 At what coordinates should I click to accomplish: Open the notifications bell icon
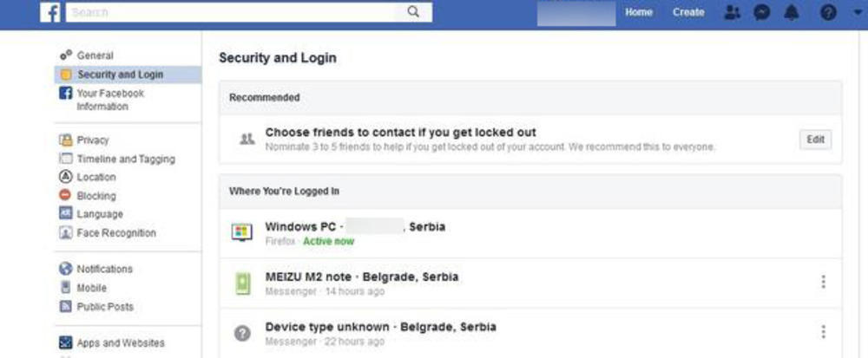click(791, 13)
